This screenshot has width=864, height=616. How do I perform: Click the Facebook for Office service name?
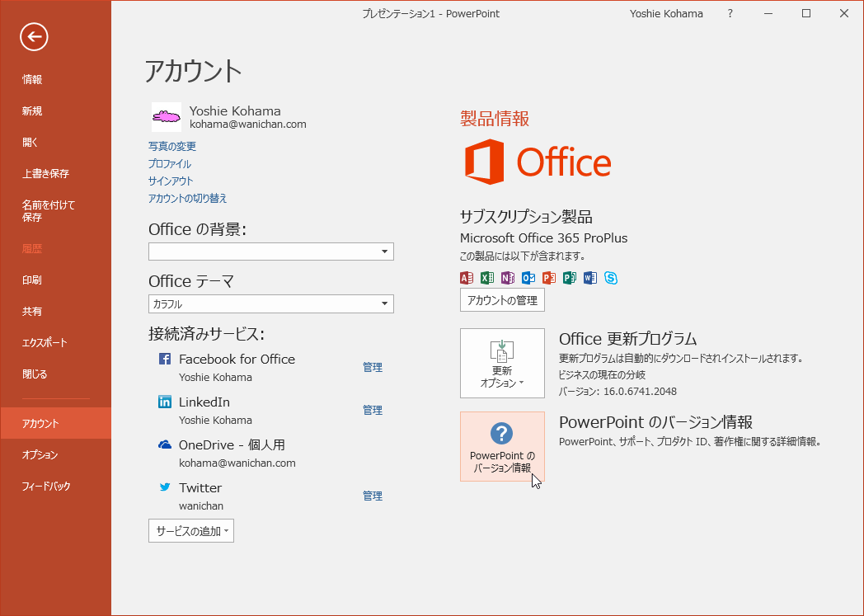click(237, 360)
